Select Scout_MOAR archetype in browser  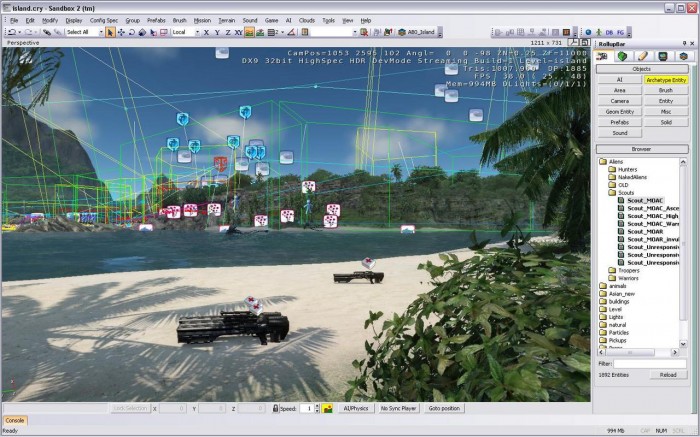[645, 232]
